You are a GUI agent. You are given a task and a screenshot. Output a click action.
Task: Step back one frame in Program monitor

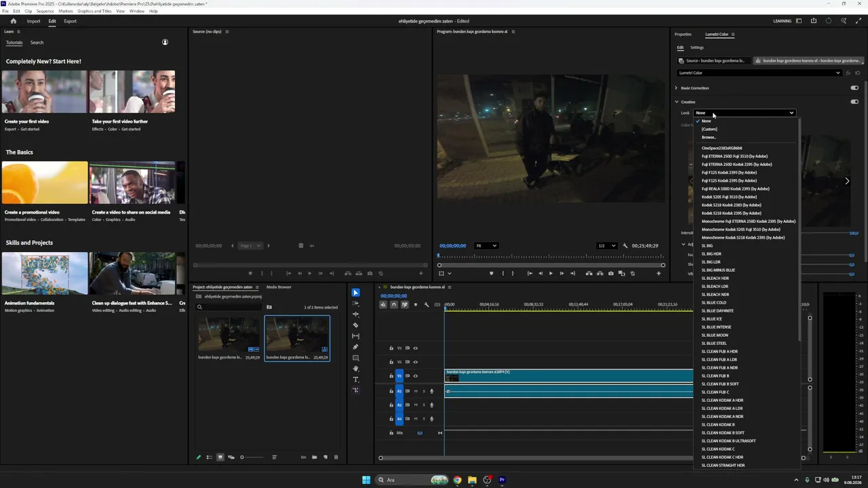540,273
